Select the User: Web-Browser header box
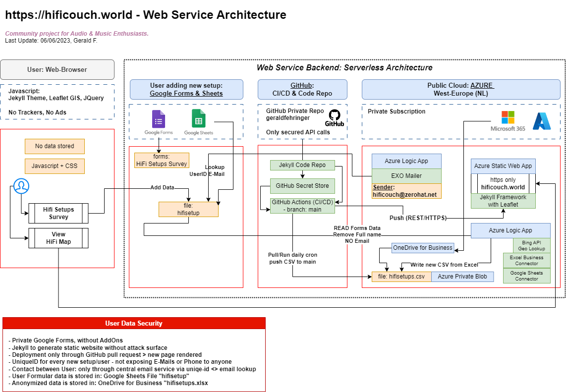 57,70
